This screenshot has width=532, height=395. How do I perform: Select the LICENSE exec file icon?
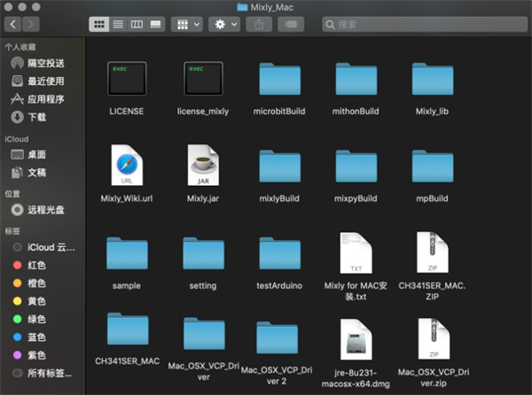(127, 79)
